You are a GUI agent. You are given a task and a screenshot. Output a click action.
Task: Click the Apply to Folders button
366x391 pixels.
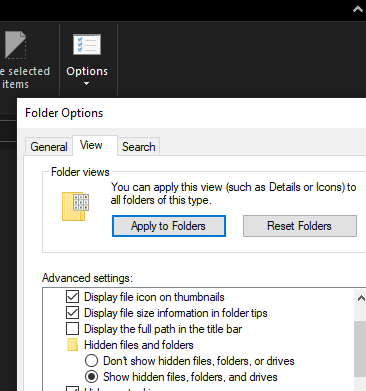point(169,226)
